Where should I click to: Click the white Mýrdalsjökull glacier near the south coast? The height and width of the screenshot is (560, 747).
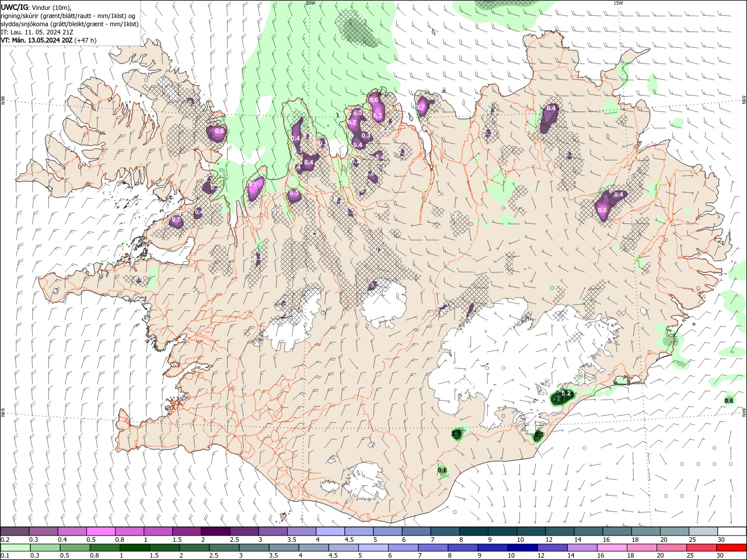point(366,482)
